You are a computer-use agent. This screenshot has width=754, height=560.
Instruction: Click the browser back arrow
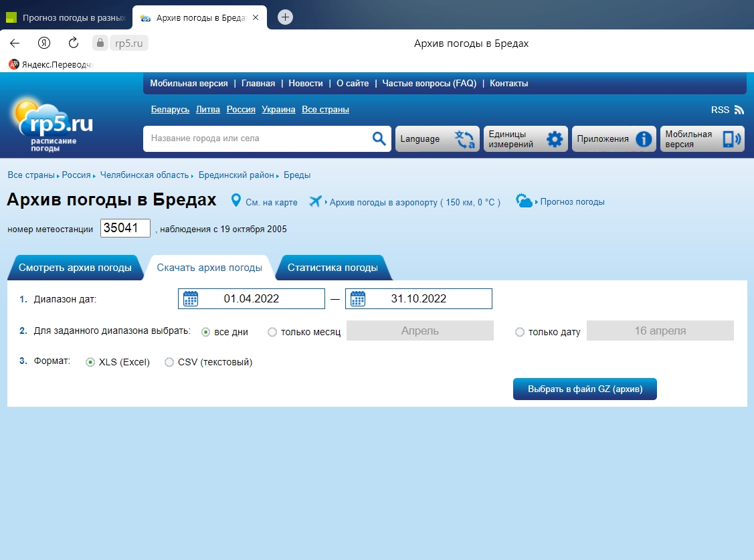point(15,43)
